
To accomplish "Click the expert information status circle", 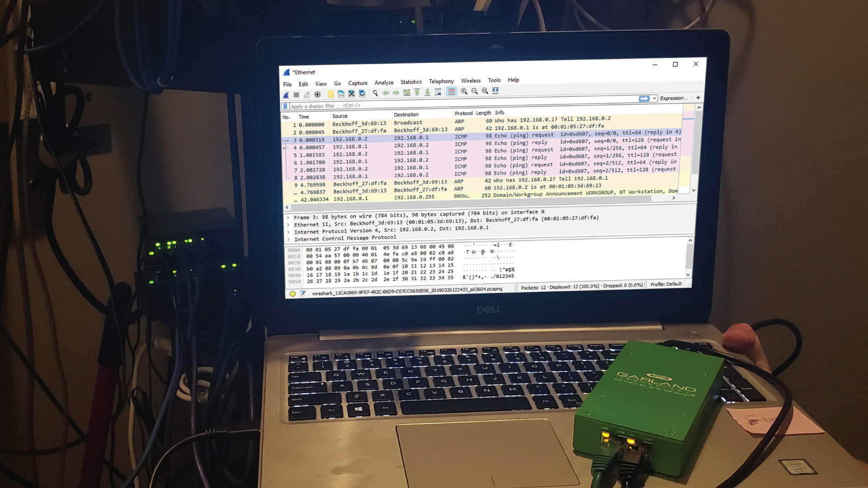I will point(293,294).
